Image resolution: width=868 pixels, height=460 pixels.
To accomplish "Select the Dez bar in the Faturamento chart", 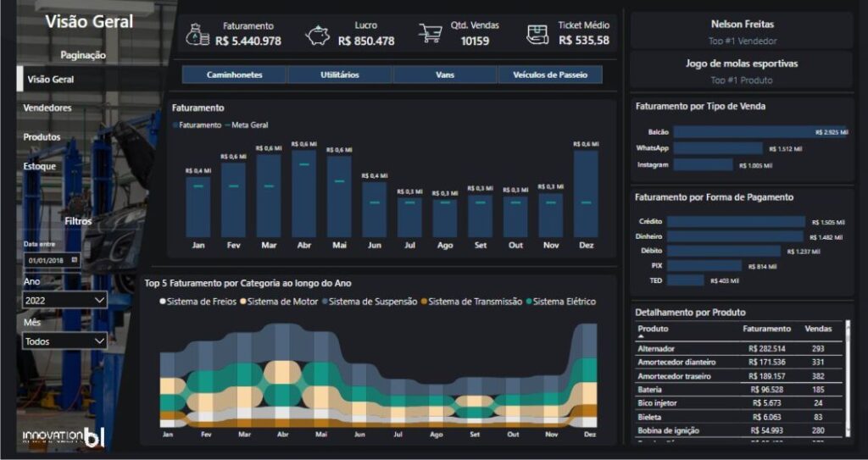I will 586,194.
